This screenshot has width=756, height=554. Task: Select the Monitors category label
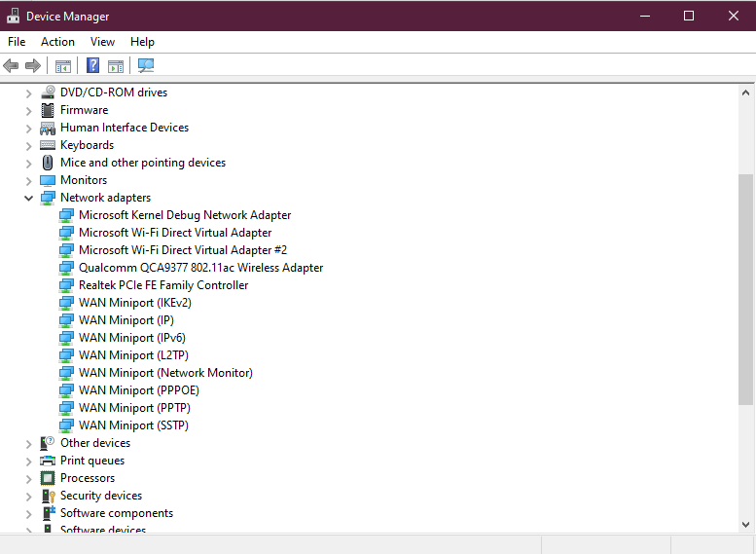(x=84, y=180)
